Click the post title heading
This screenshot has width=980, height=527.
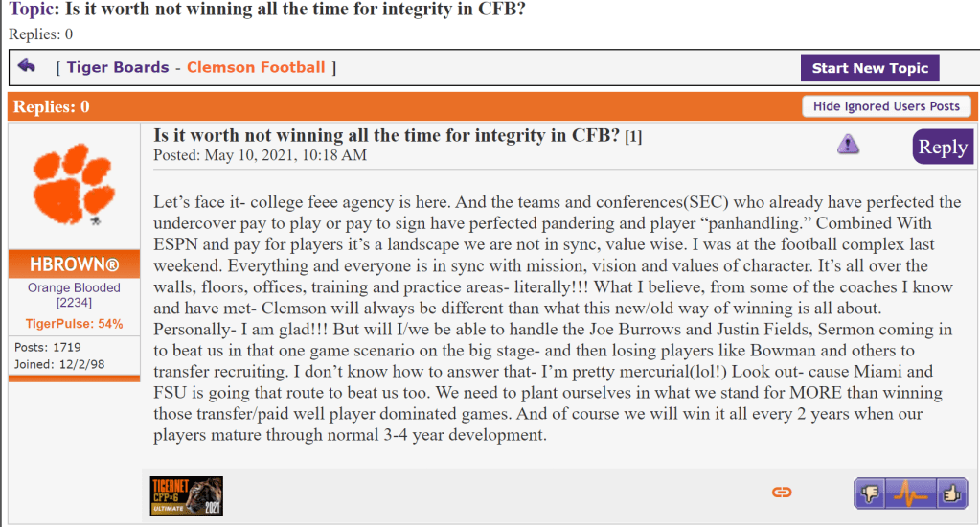click(387, 135)
